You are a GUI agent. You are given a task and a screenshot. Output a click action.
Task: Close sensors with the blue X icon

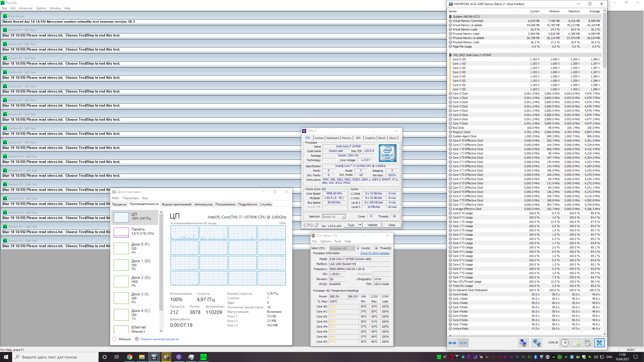point(599,343)
